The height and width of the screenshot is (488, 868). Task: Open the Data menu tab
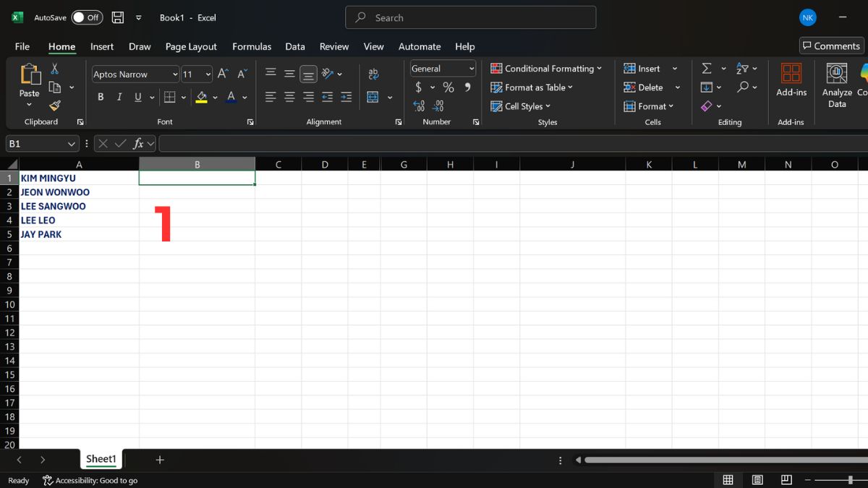tap(295, 46)
